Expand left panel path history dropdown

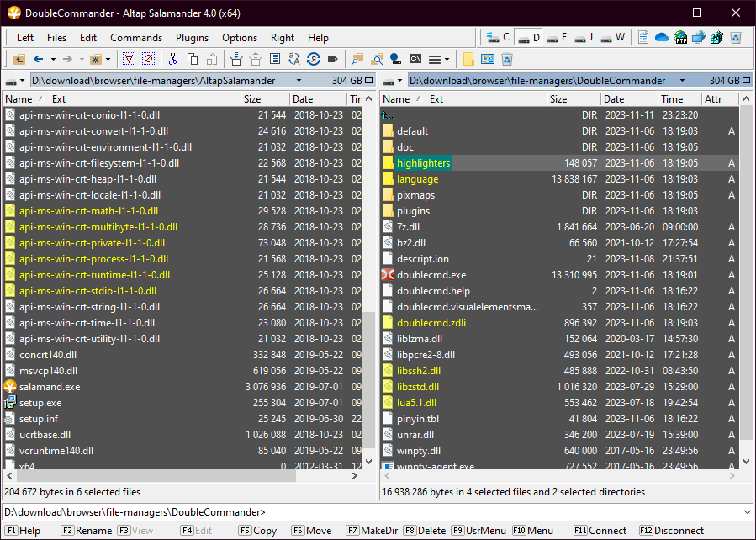pyautogui.click(x=298, y=81)
